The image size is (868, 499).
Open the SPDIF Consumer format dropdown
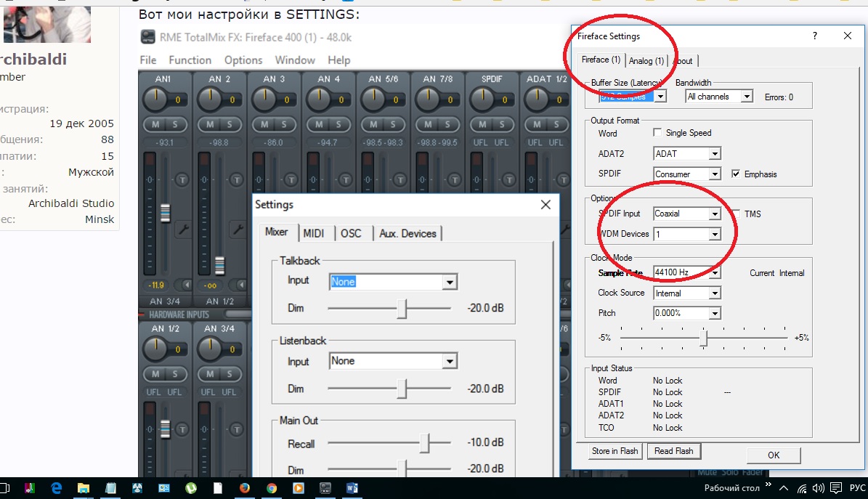pos(687,174)
